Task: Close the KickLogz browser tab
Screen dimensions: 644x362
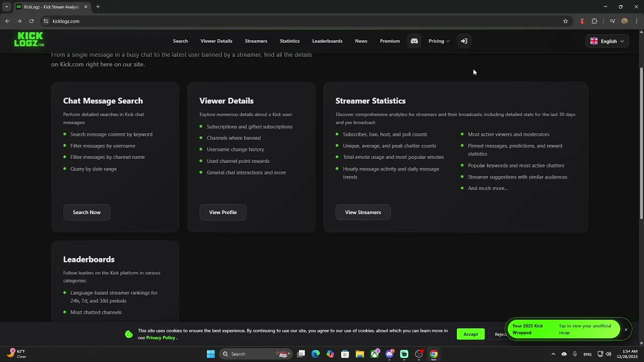Action: [x=86, y=7]
